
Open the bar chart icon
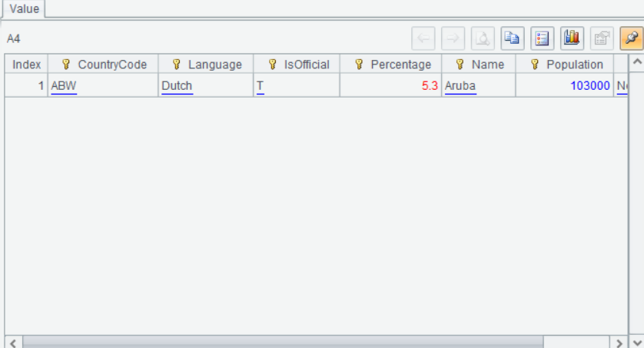(572, 38)
